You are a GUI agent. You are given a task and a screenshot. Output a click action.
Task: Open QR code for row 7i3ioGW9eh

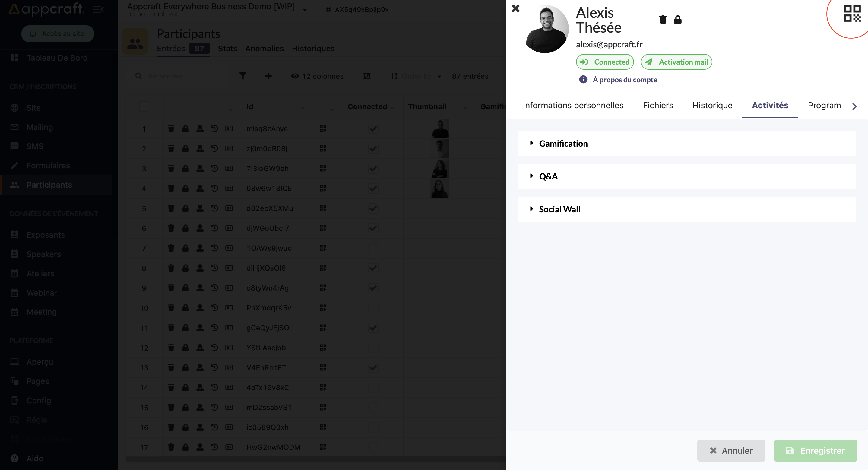tap(323, 168)
